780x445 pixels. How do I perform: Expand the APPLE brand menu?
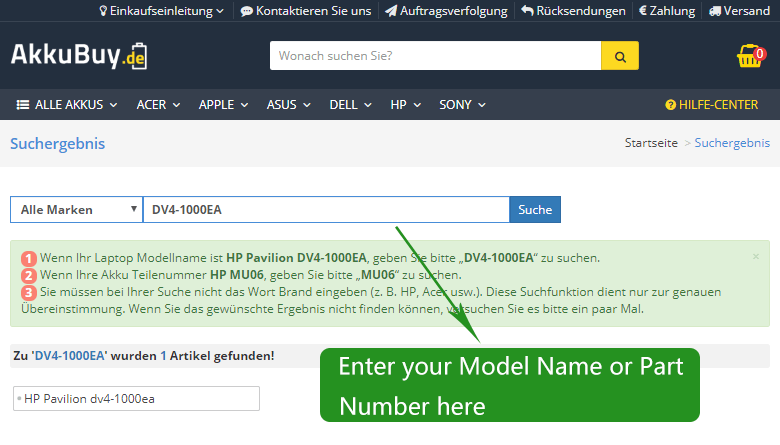coord(222,104)
